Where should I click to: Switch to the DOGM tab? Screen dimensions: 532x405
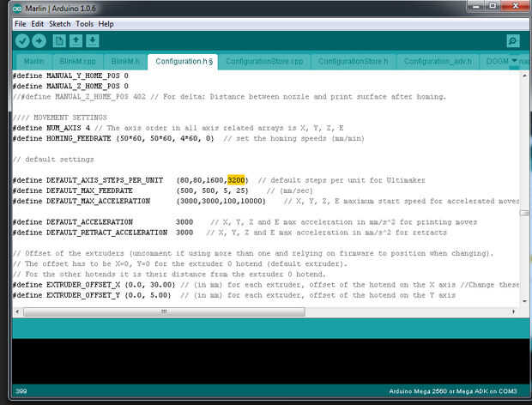497,62
